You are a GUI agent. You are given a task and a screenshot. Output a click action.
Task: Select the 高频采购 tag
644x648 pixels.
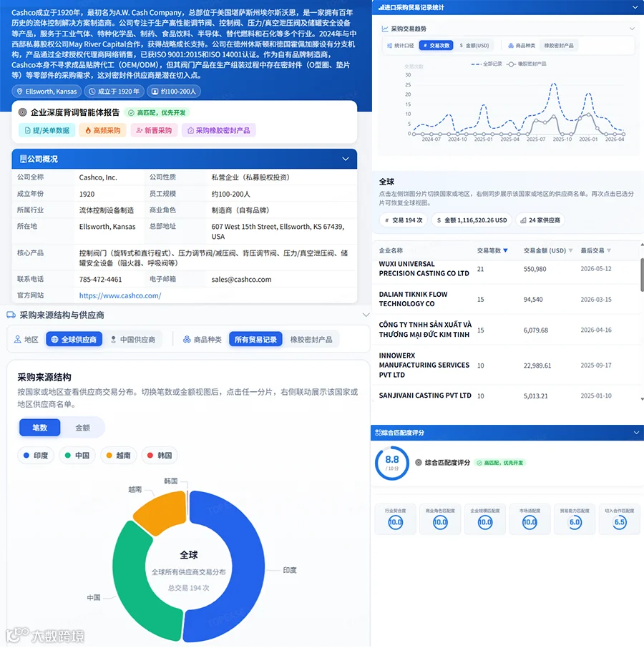pos(102,130)
